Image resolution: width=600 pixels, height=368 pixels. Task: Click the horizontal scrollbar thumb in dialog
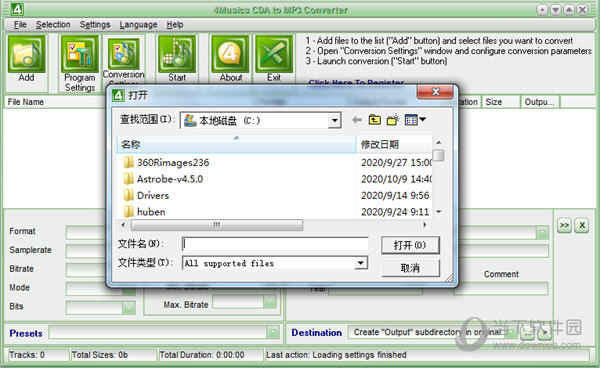[x=217, y=225]
